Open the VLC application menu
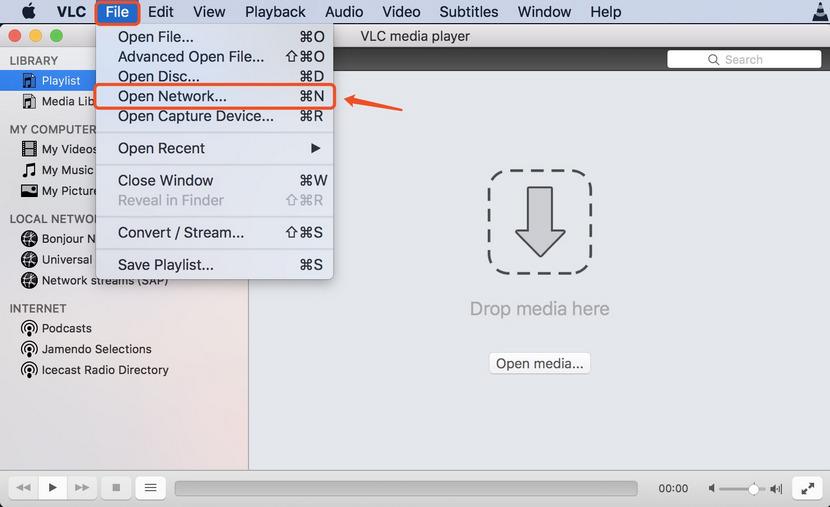The image size is (830, 507). (71, 12)
